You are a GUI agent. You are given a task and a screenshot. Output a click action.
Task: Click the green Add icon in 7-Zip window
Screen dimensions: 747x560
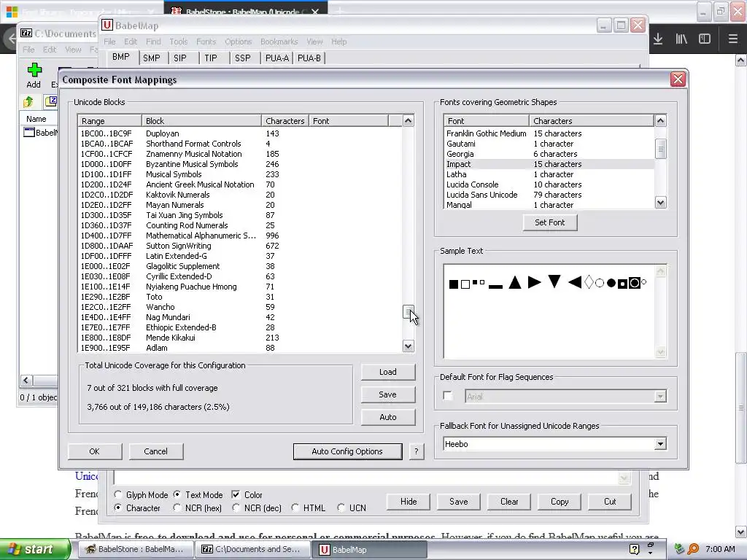pyautogui.click(x=34, y=70)
